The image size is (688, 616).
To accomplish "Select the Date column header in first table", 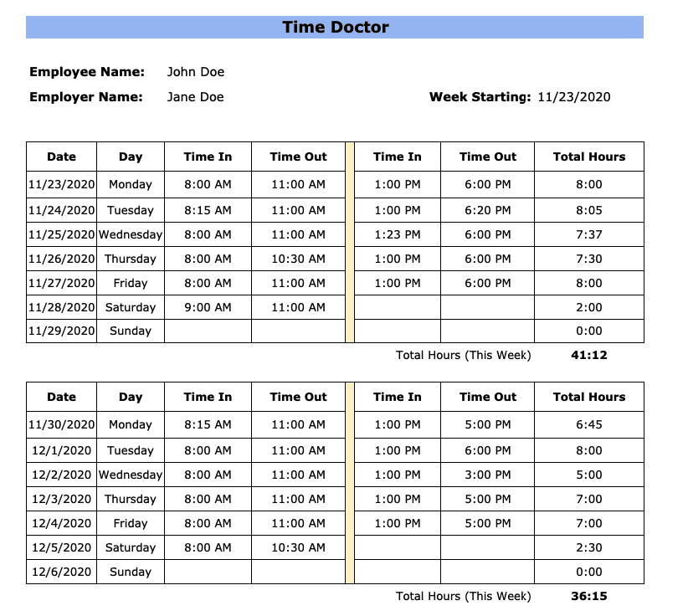I will [61, 157].
